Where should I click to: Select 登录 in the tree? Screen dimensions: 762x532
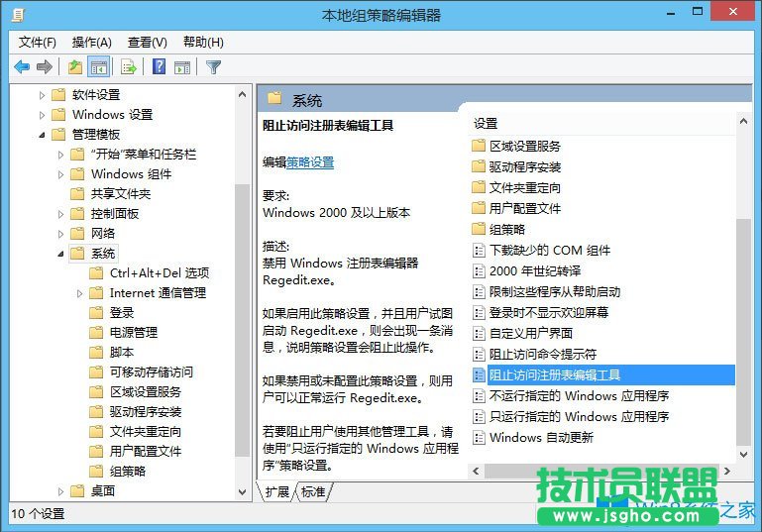[x=122, y=312]
